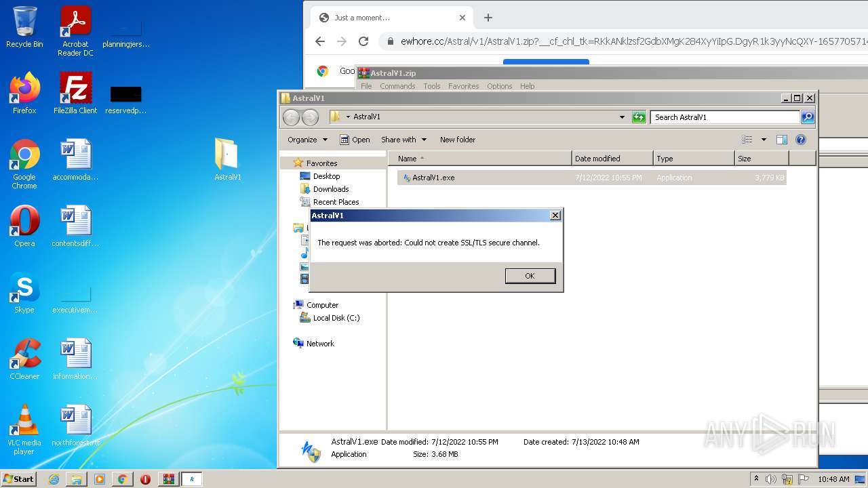Open the Windows Start menu

click(19, 479)
